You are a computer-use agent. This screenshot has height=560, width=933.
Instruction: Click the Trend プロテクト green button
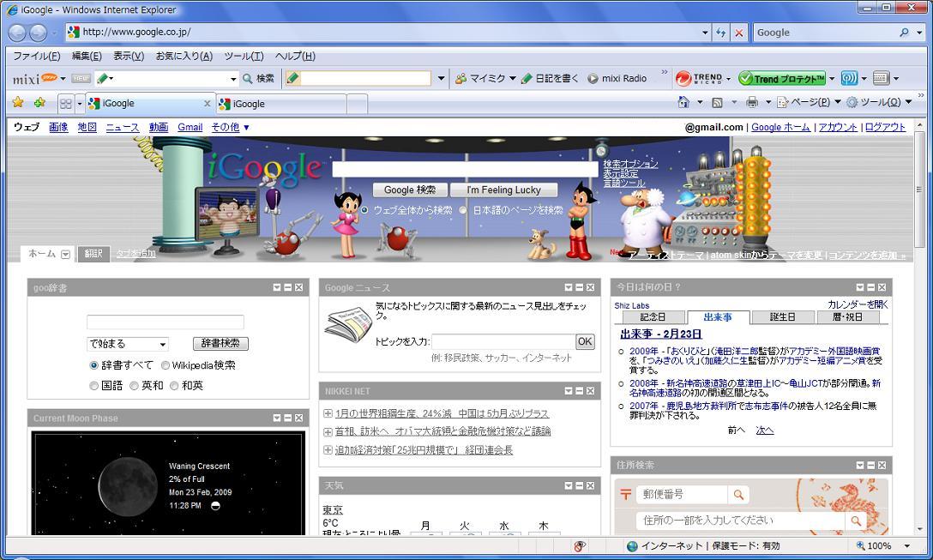click(x=782, y=79)
